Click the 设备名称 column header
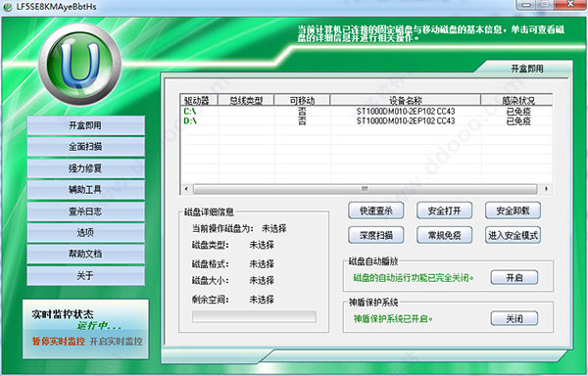This screenshot has height=376, width=588. 406,100
